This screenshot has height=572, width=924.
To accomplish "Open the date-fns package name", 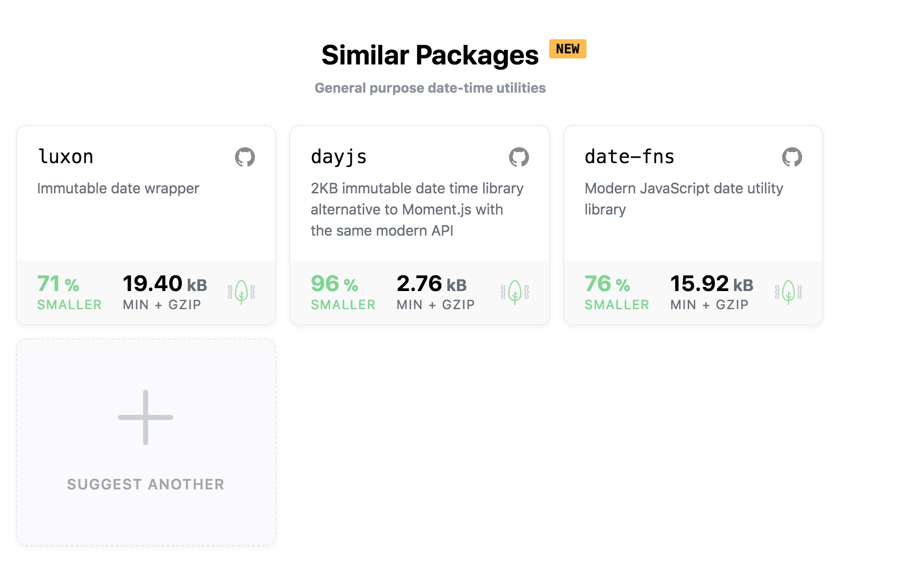I will click(x=629, y=157).
